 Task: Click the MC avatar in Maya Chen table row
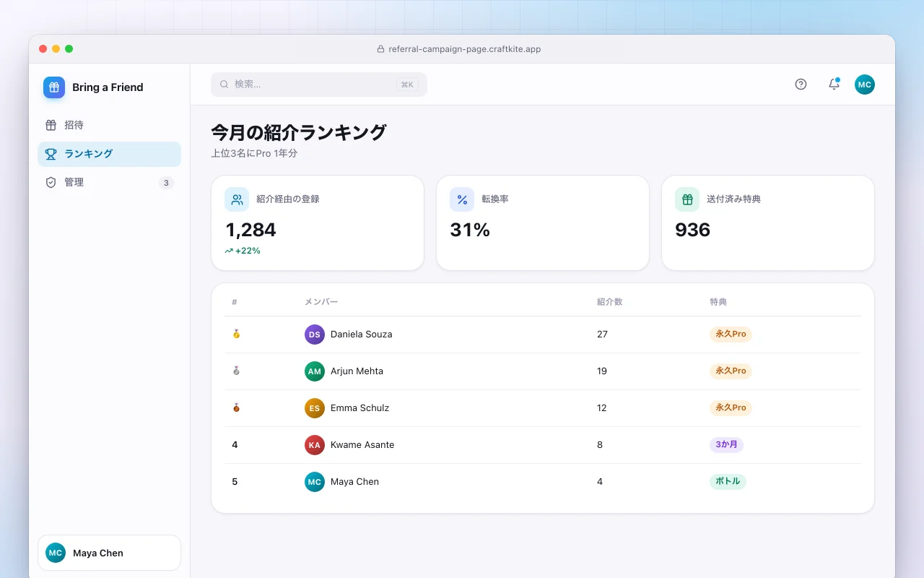click(x=315, y=482)
